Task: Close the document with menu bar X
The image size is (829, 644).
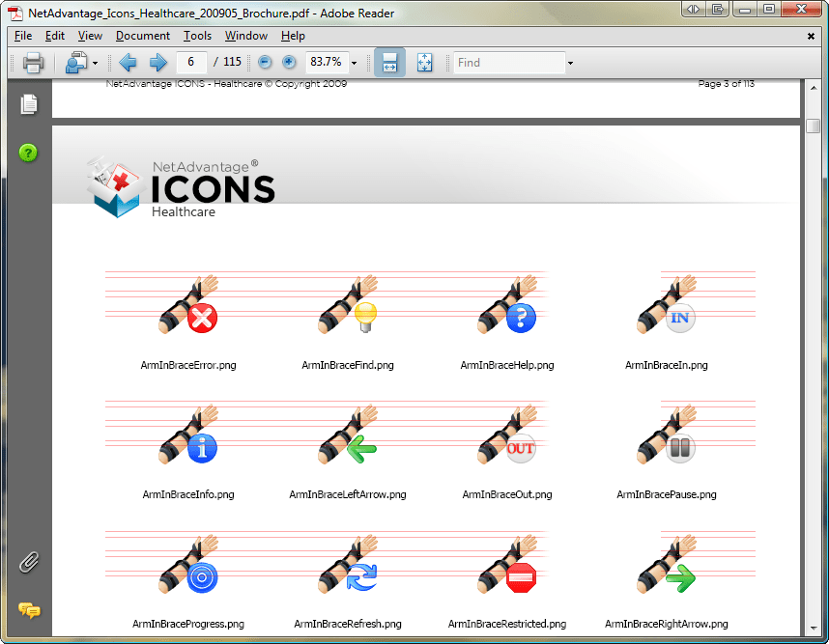Action: tap(811, 36)
